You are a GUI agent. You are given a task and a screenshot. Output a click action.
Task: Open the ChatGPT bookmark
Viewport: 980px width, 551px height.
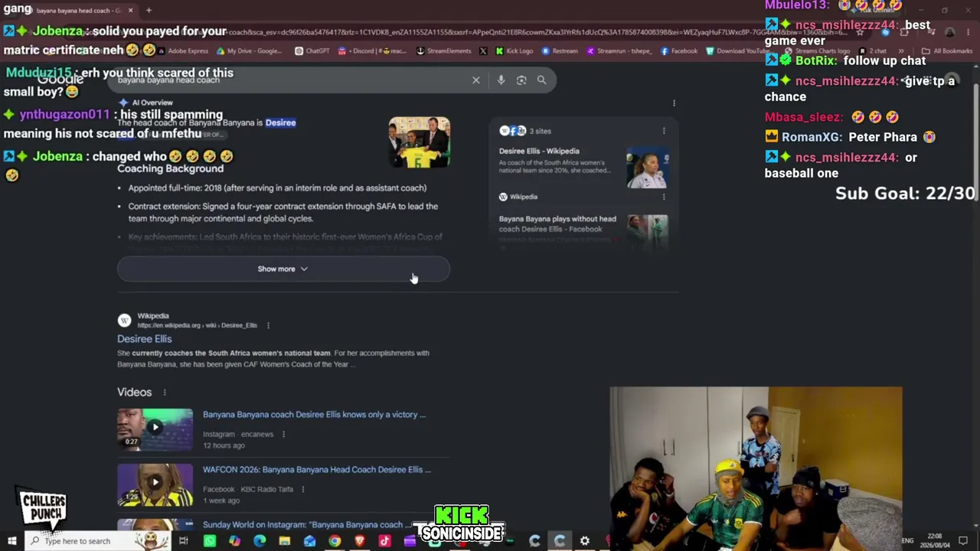coord(312,51)
